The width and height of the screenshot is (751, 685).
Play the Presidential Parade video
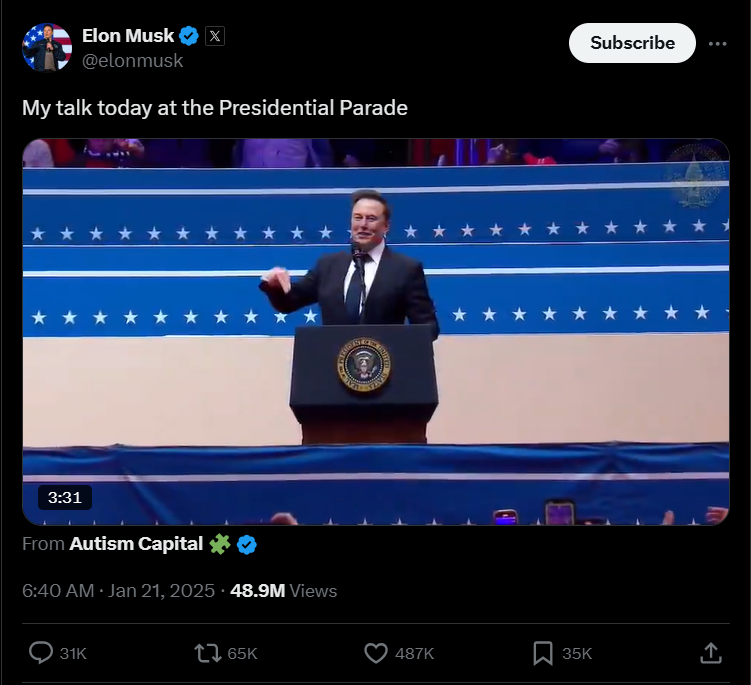coord(376,331)
